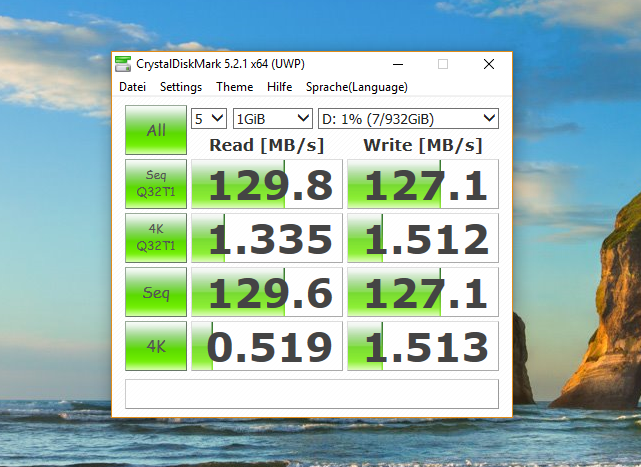641x467 pixels.
Task: Click the 4K read result 0.519
Action: tap(267, 347)
